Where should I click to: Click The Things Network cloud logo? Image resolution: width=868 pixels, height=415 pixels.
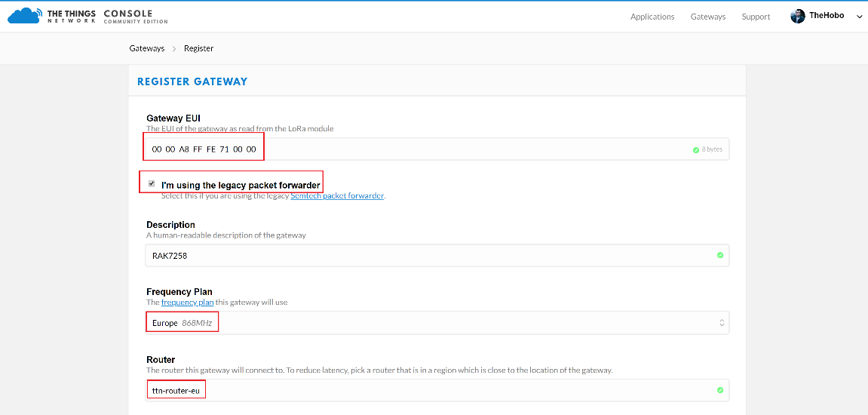pos(26,16)
